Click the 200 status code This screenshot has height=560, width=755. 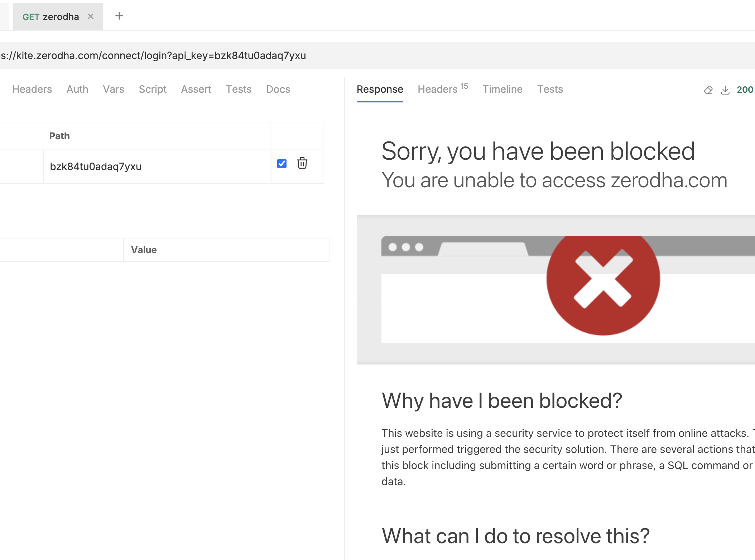pos(745,90)
